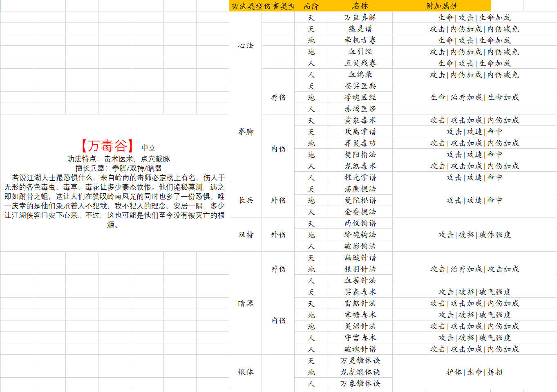This screenshot has height=392, width=557.
Task: Click the 瘟灵谱 name cell
Action: 360,29
